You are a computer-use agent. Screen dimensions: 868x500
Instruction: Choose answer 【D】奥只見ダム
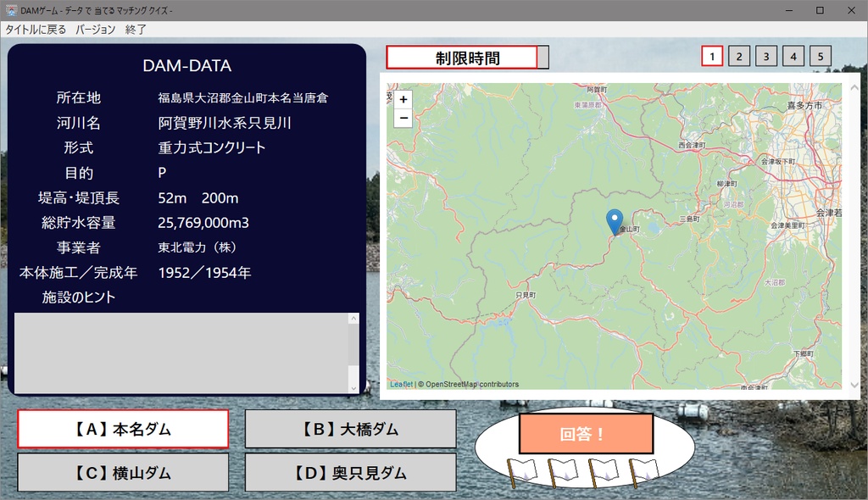tap(349, 472)
